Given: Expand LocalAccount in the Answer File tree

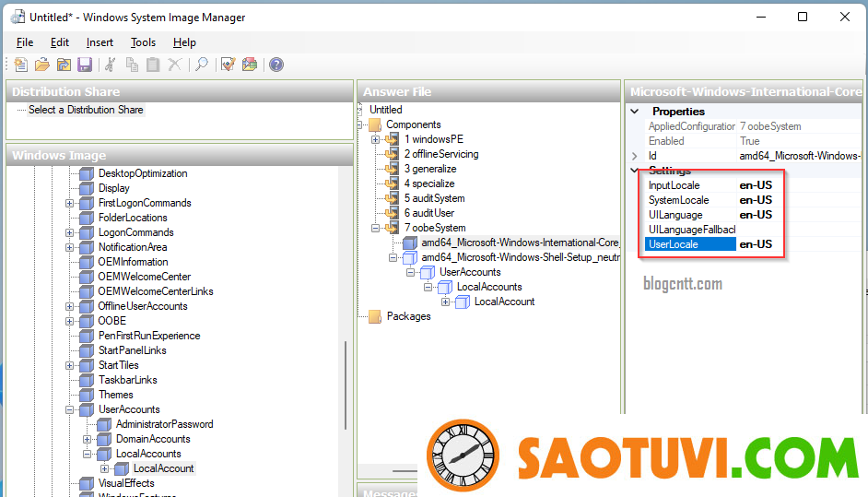Looking at the screenshot, I should tap(446, 302).
